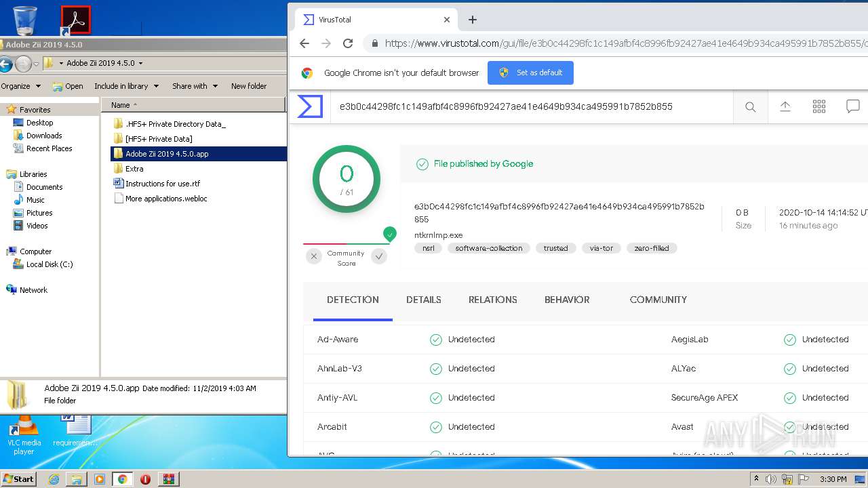Open the Share with dropdown
Screen dimensions: 868x488
(195, 86)
